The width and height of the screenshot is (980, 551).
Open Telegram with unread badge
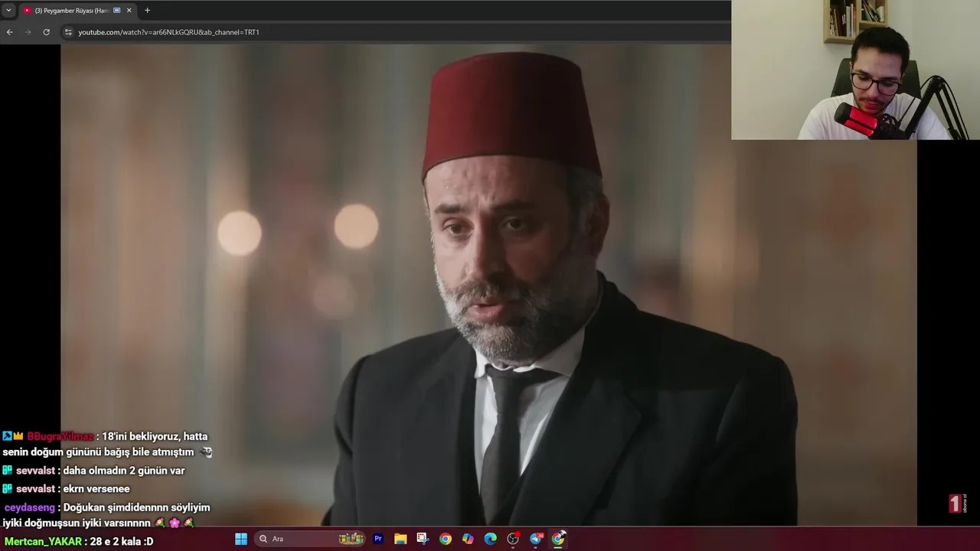pyautogui.click(x=536, y=539)
